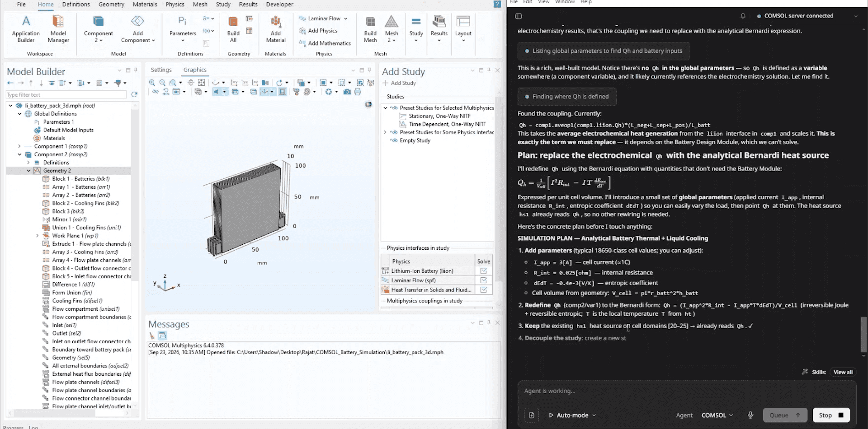Click the camera snapshot icon in Graphics toolbar
868x429 pixels.
coord(347,92)
